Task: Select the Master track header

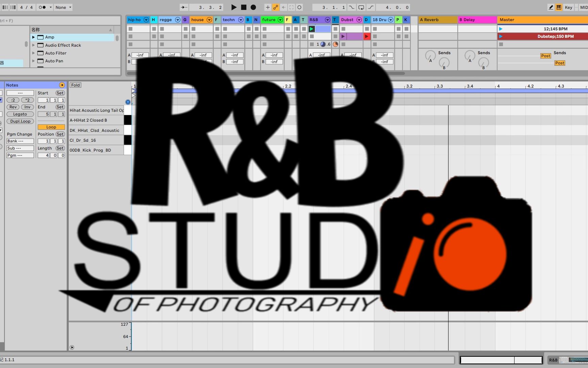Action: tap(542, 20)
